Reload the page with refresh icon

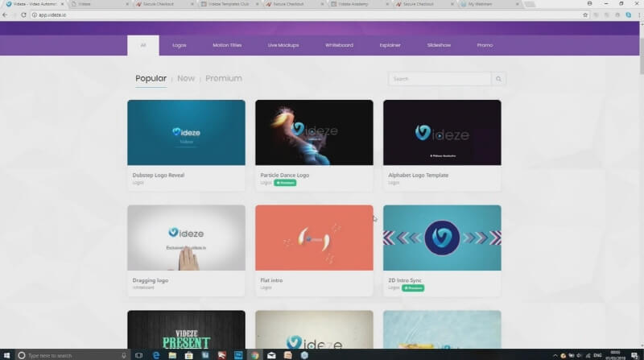(23, 14)
